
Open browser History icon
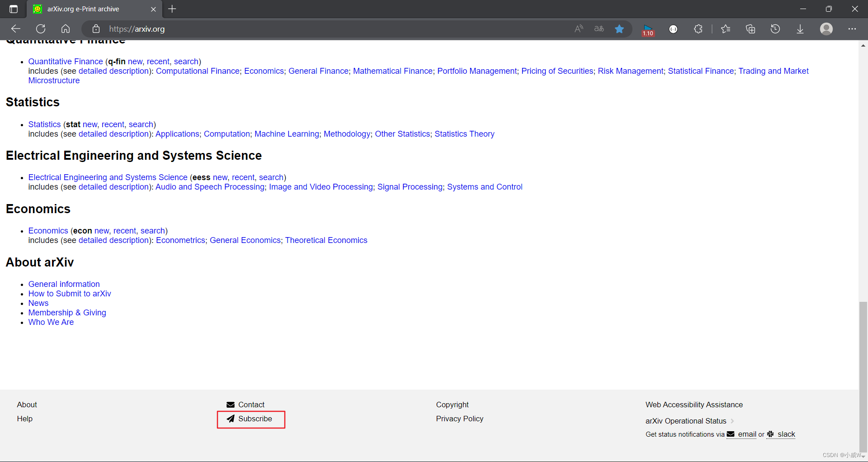tap(775, 29)
